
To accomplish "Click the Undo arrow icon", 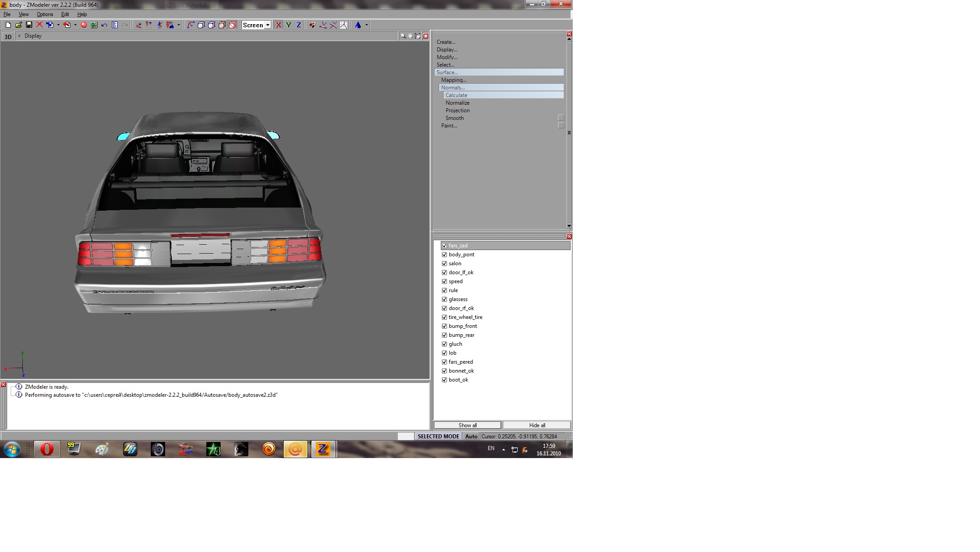I will (104, 25).
